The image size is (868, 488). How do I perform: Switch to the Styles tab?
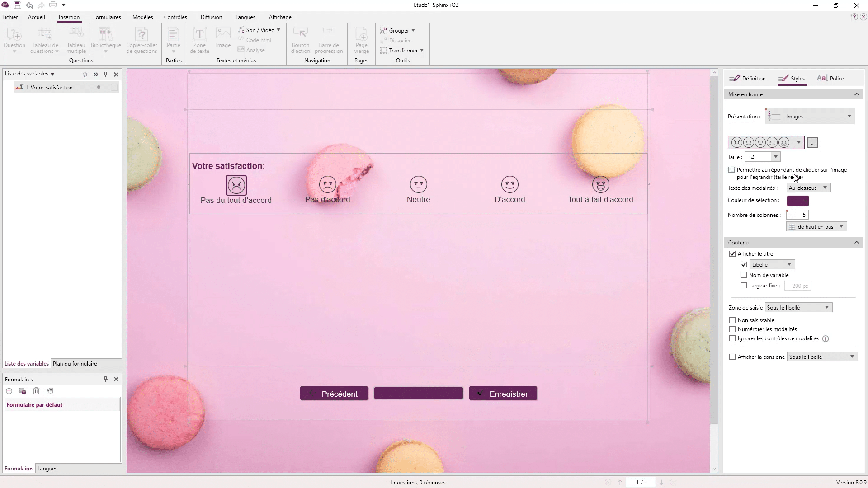click(795, 78)
